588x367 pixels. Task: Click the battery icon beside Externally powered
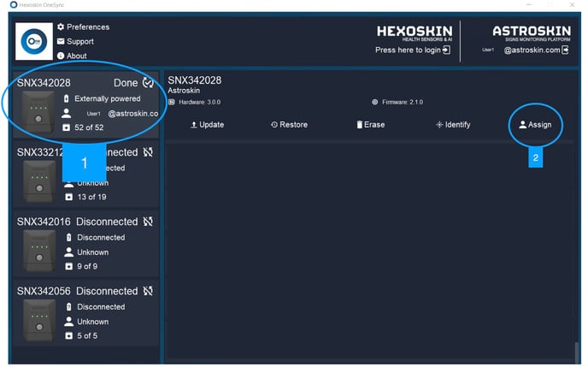point(67,98)
